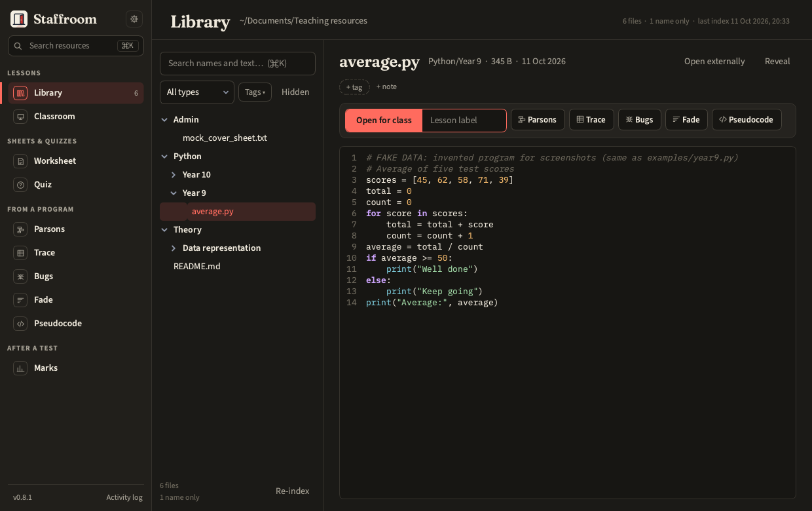
Task: Open the All types filter dropdown
Action: pyautogui.click(x=197, y=92)
